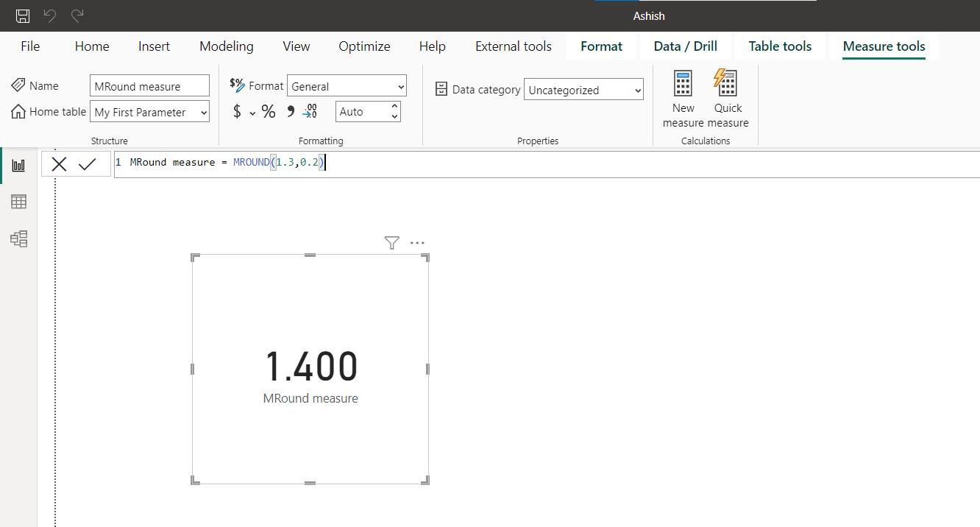
Task: Open the Model view
Action: 18,238
